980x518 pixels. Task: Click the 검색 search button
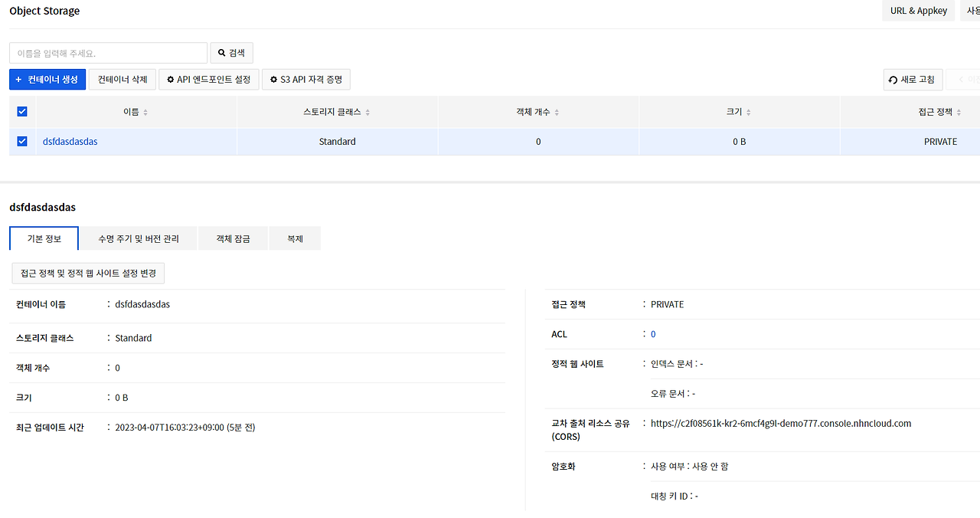232,53
